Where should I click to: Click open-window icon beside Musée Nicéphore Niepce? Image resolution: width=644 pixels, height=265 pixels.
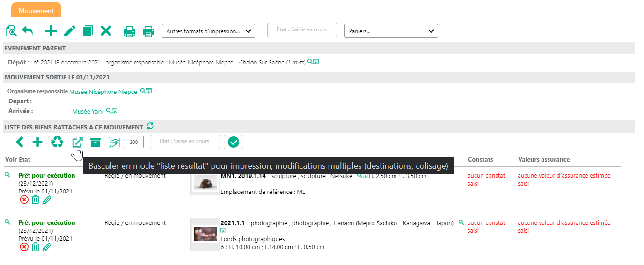[149, 91]
